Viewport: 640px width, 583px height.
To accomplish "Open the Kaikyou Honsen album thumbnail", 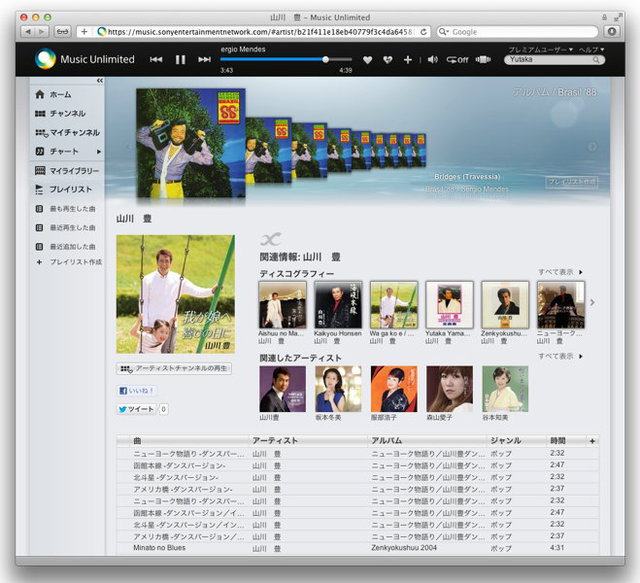I will [338, 304].
